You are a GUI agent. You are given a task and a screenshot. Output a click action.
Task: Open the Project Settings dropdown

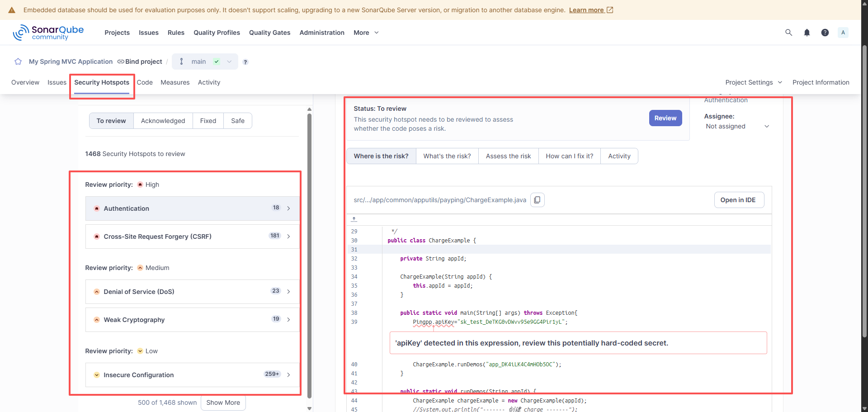[x=753, y=82]
